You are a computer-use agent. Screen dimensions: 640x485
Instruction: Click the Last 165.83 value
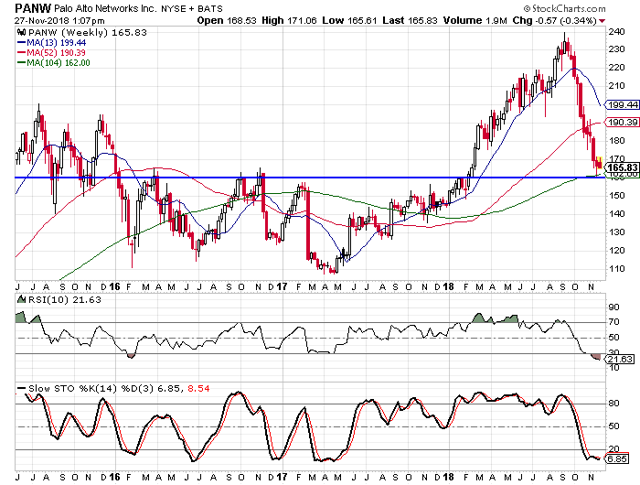tap(410, 20)
